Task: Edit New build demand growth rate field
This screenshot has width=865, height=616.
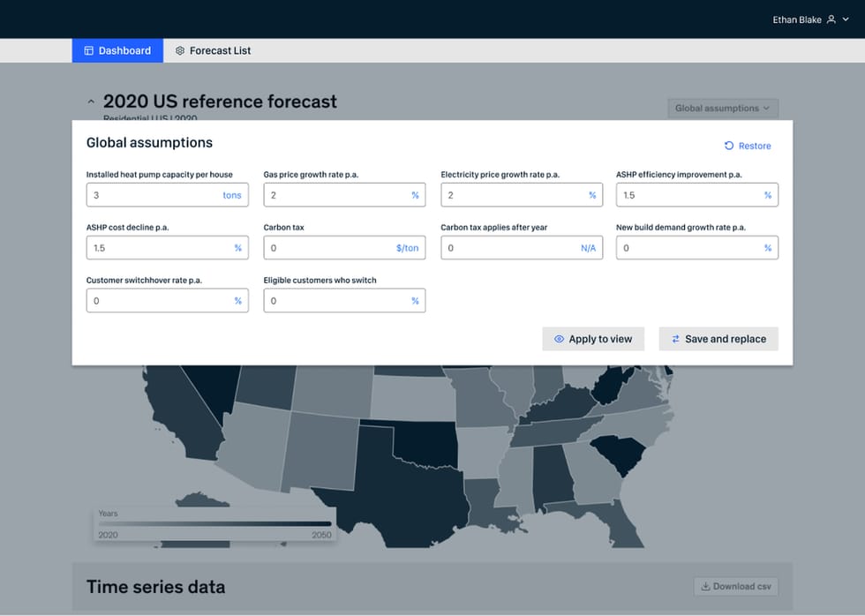Action: tap(696, 248)
